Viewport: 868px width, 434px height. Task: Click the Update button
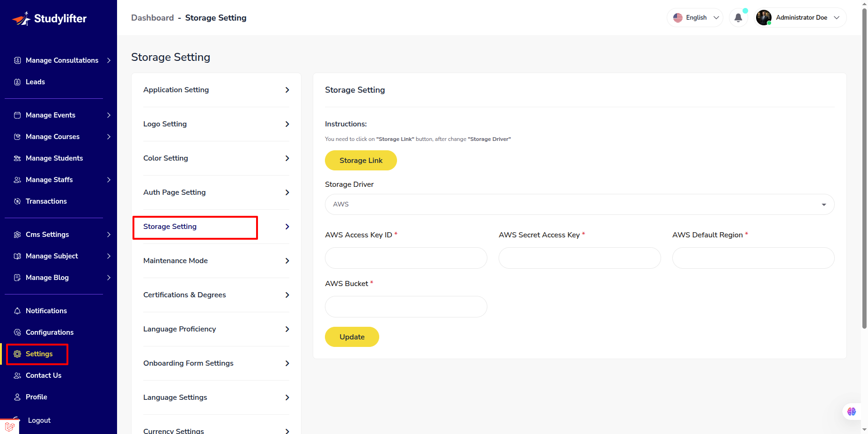pyautogui.click(x=352, y=337)
